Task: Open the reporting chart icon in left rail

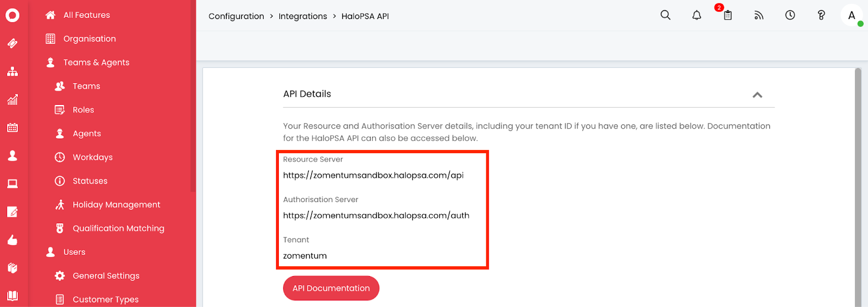Action: point(12,99)
